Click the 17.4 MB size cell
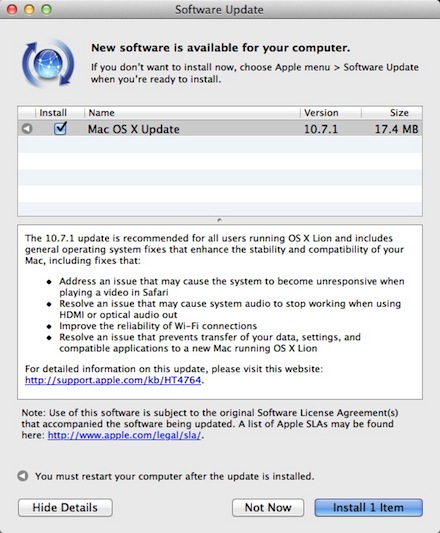Screen dimensions: 440x533 (x=396, y=129)
